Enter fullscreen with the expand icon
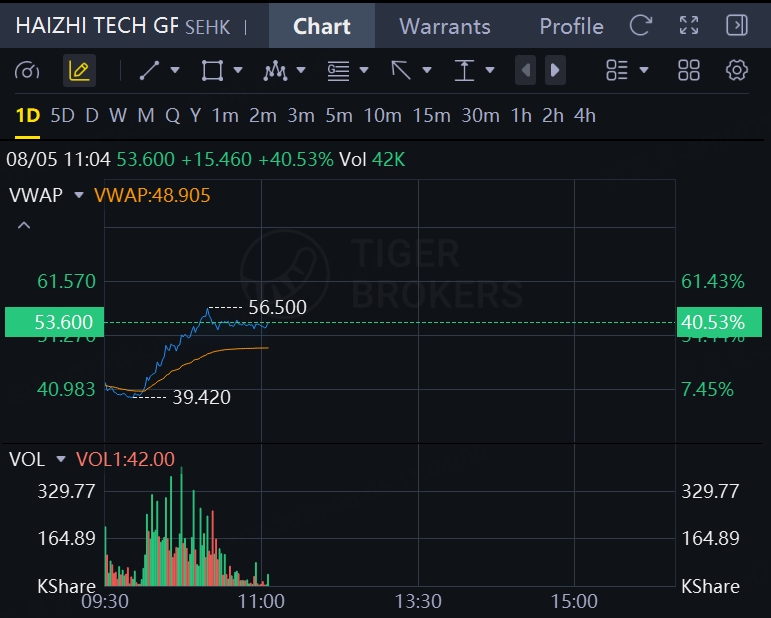Viewport: 771px width, 618px height. coord(689,25)
